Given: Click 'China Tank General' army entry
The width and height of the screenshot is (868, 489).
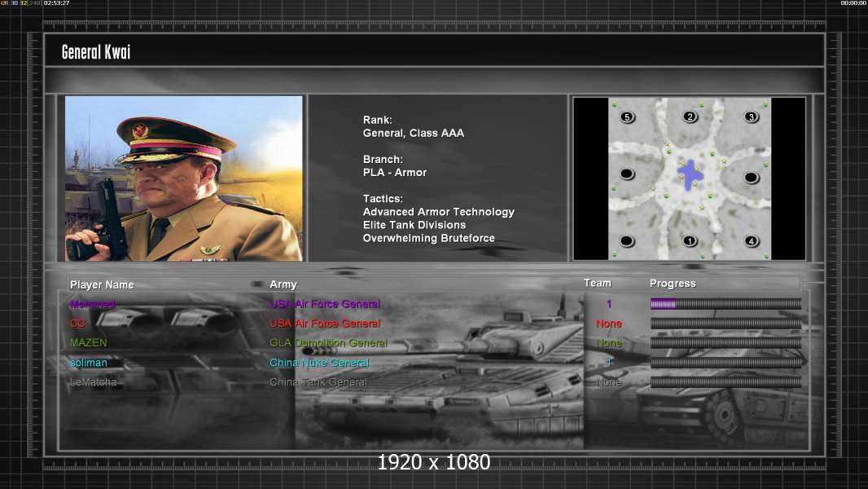Looking at the screenshot, I should click(x=318, y=382).
